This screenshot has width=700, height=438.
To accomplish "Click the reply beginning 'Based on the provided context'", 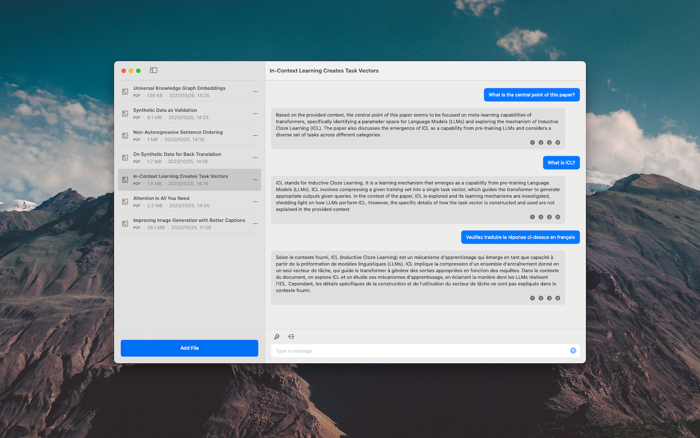I will click(418, 129).
